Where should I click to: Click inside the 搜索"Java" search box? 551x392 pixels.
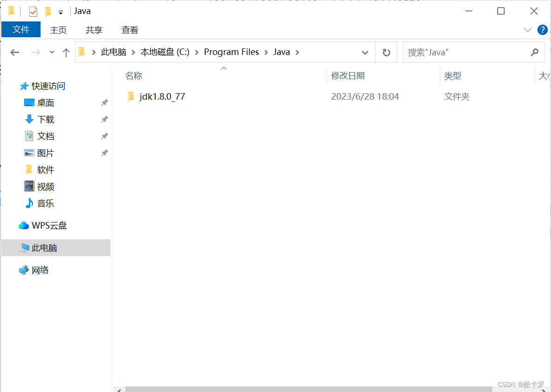tap(466, 52)
